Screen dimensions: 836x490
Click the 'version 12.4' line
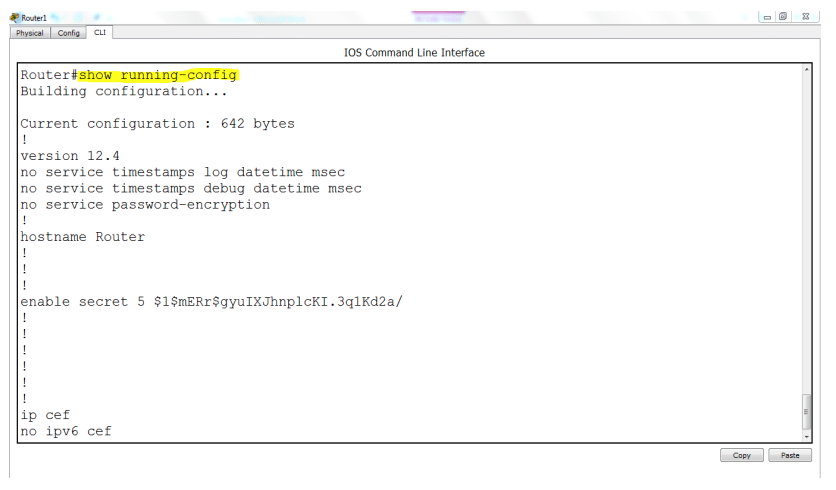(70, 156)
